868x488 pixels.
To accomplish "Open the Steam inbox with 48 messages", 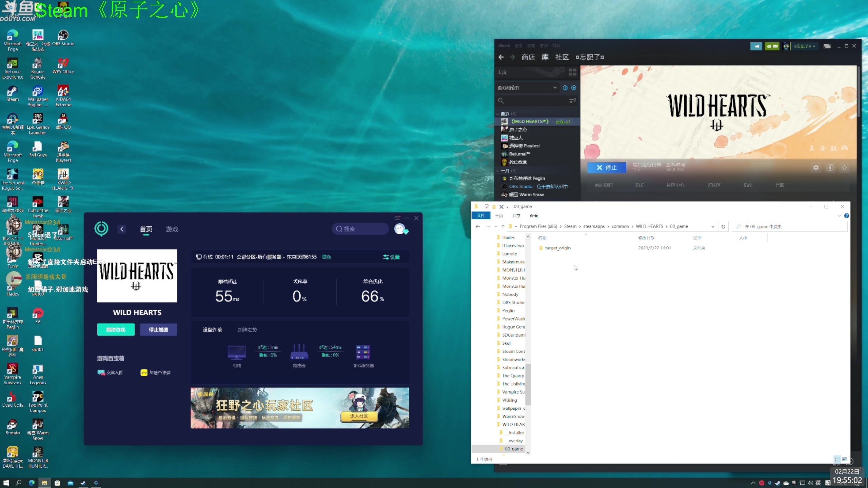I will 772,46.
